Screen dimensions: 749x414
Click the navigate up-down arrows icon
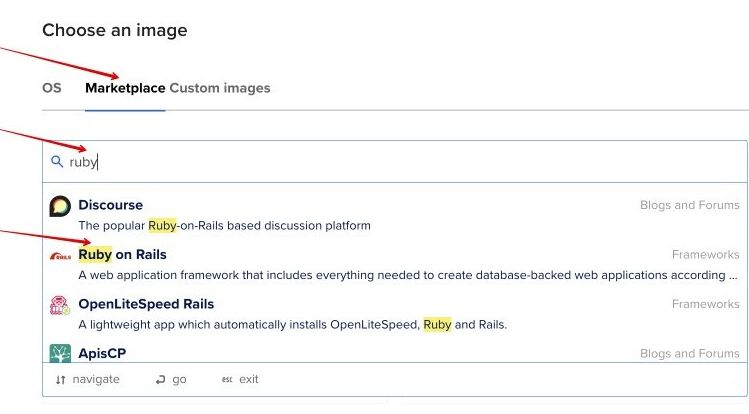coord(60,380)
